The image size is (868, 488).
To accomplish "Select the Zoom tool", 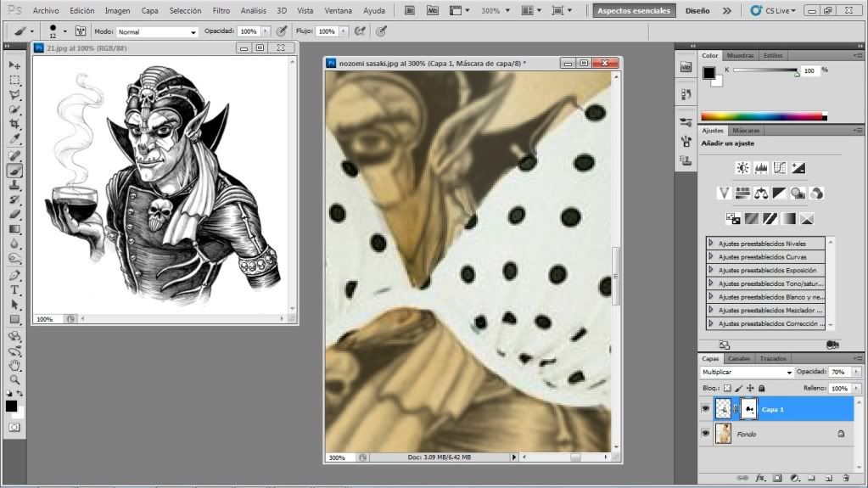I will (x=14, y=380).
